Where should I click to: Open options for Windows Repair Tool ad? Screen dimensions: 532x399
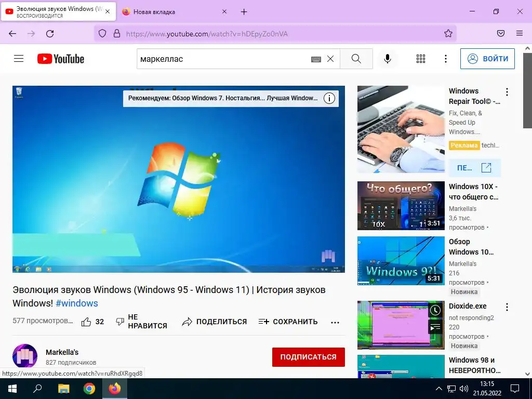pos(507,92)
